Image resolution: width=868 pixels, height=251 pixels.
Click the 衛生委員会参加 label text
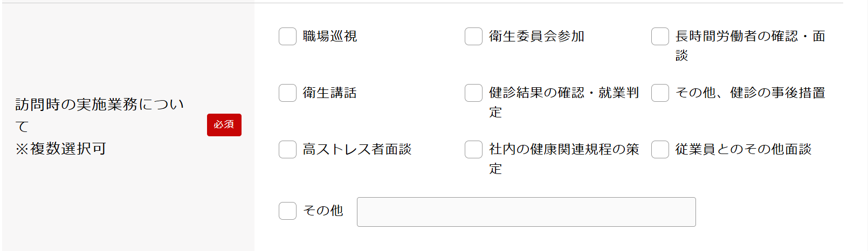[536, 37]
